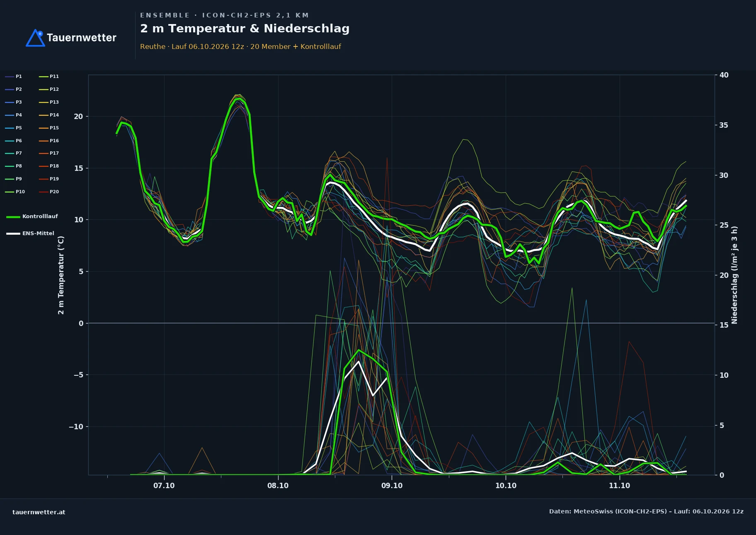This screenshot has width=756, height=535.
Task: Click the MeteoSwiss data source footer text
Action: tap(646, 511)
